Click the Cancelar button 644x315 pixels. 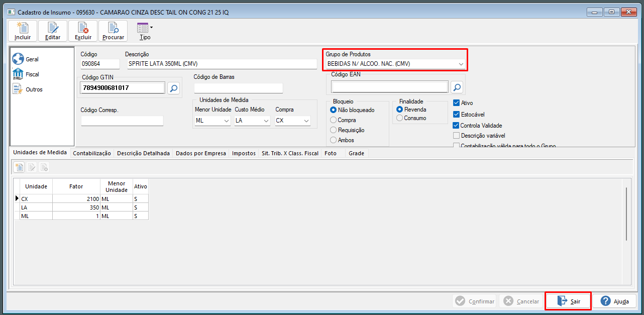(x=521, y=301)
